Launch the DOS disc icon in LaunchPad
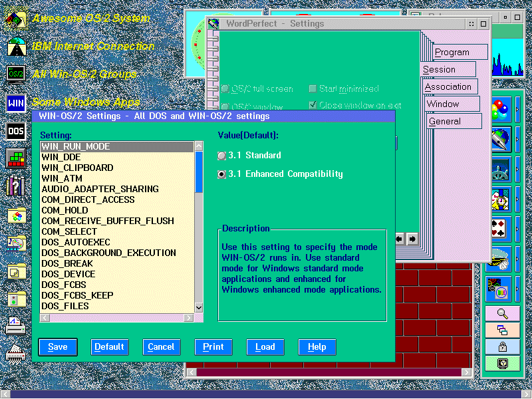Screen dimensions: 532x399 (497, 289)
